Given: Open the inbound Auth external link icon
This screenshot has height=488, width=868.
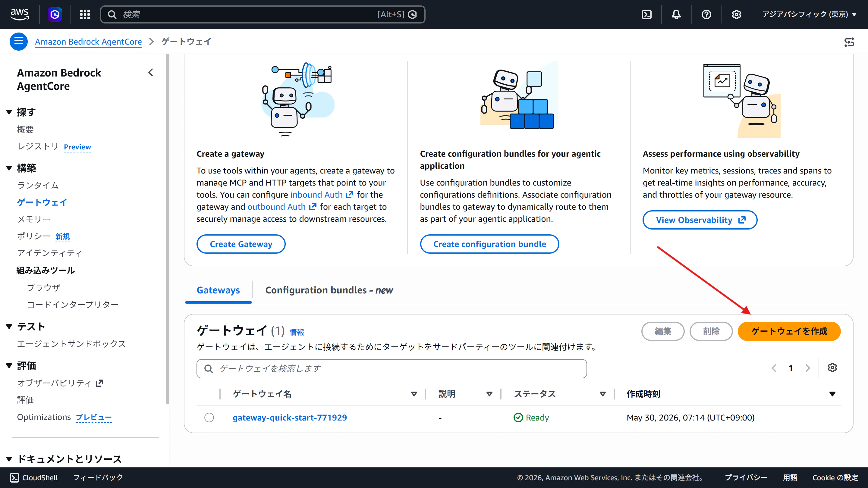Looking at the screenshot, I should pos(350,195).
